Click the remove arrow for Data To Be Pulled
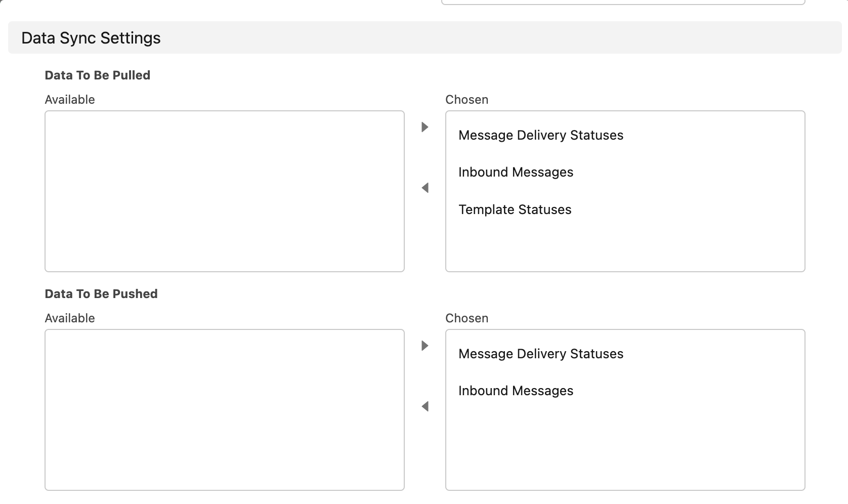 point(425,188)
